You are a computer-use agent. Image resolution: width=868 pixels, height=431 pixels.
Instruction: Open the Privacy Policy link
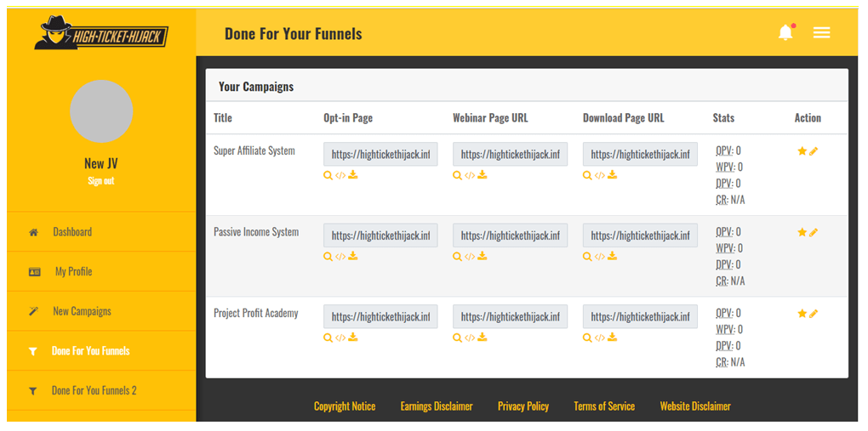click(x=523, y=406)
